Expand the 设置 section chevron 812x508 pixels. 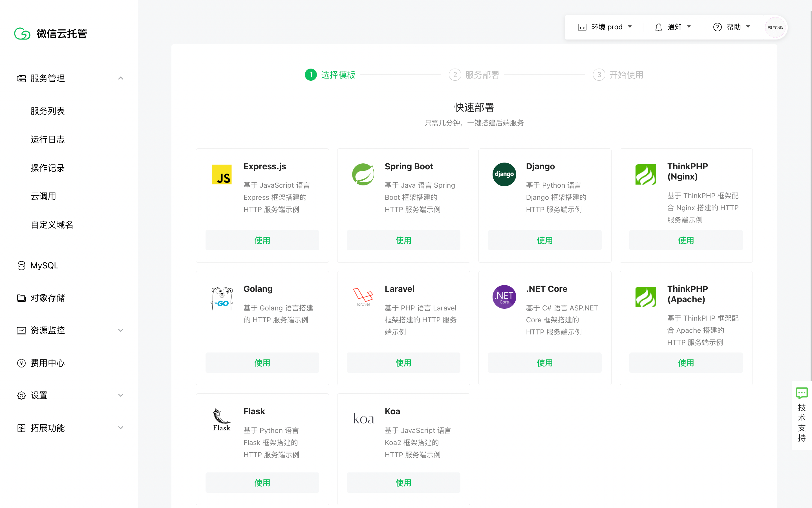(120, 395)
